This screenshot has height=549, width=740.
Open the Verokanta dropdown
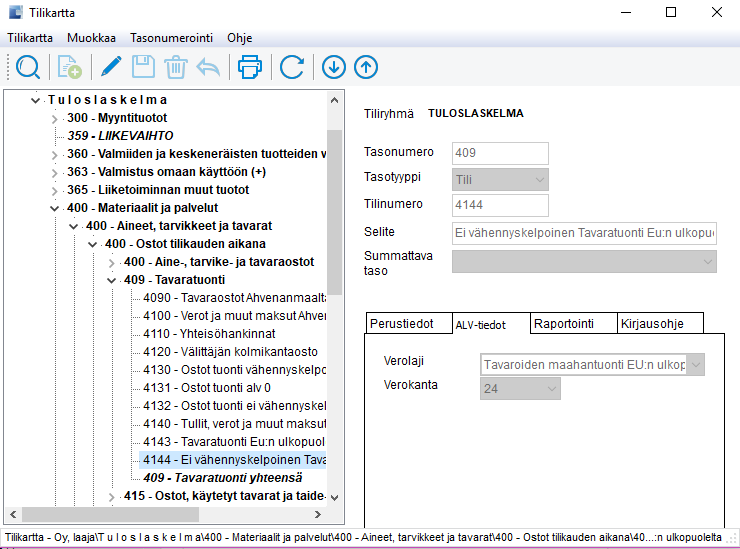[520, 389]
